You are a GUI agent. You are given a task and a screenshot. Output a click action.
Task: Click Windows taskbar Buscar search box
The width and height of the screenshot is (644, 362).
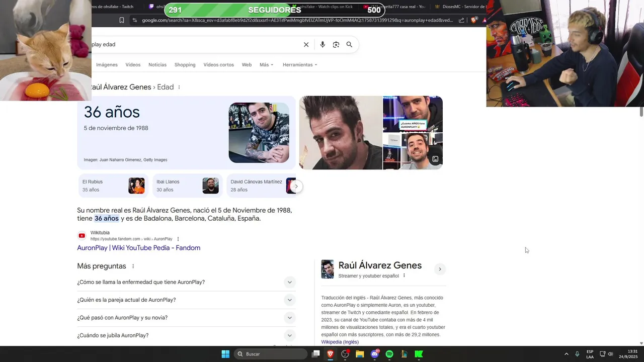click(x=271, y=354)
